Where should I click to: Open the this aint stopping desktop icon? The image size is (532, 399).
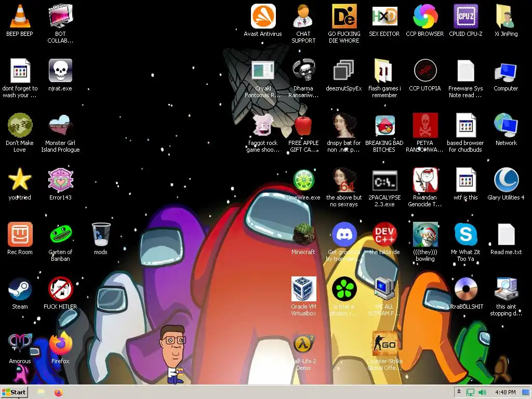(506, 289)
